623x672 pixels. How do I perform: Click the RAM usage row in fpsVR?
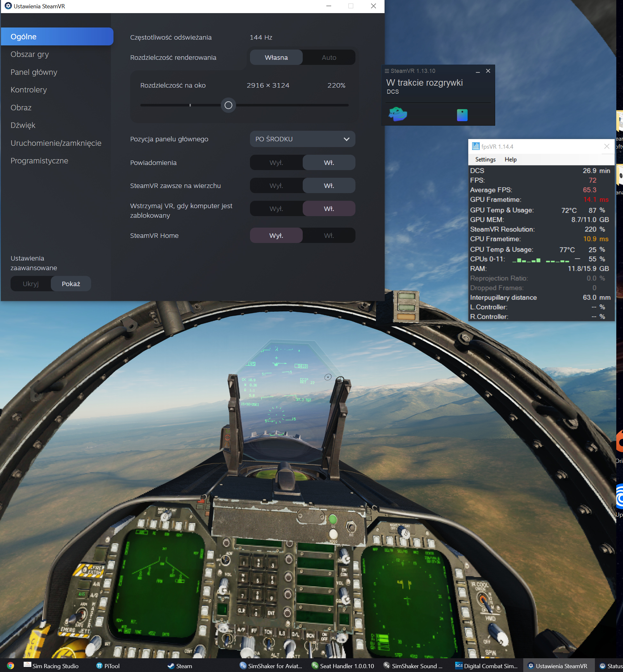541,269
